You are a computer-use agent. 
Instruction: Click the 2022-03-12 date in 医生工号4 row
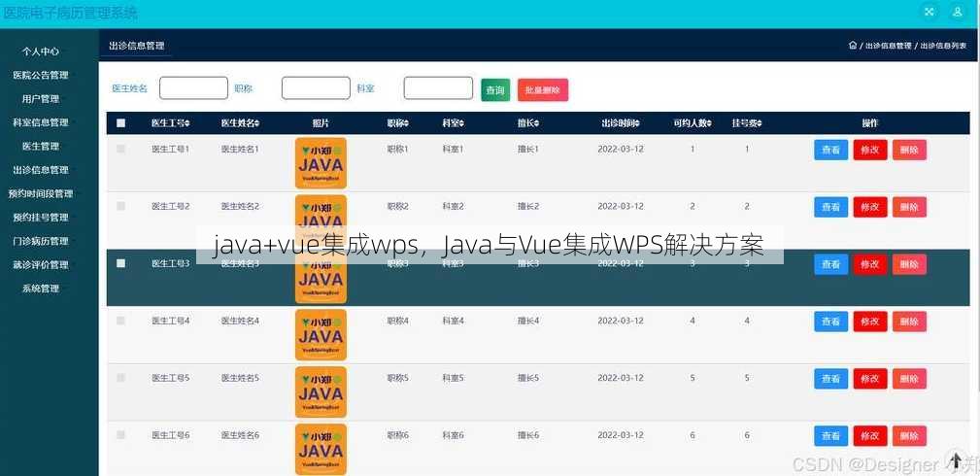620,321
